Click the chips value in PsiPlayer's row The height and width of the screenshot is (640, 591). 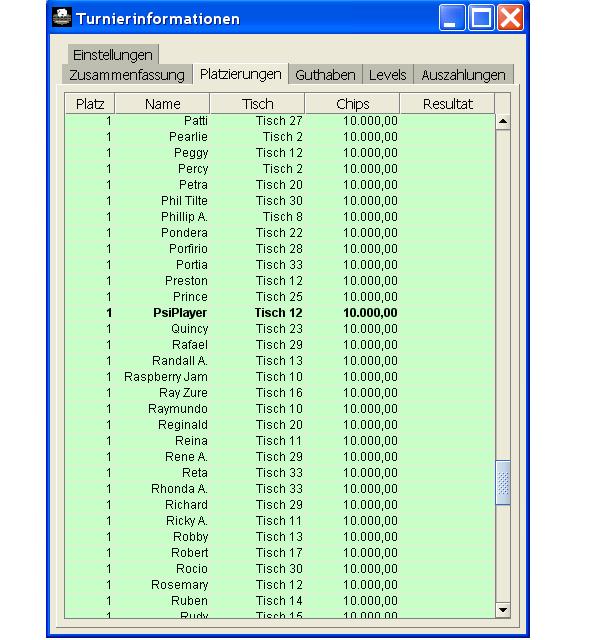(370, 313)
